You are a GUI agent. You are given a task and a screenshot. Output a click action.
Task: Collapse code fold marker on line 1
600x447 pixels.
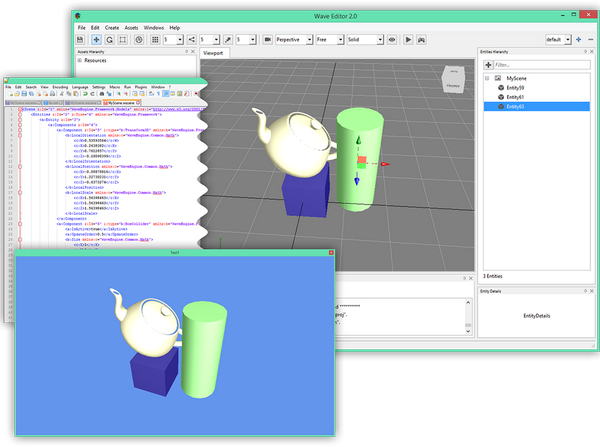coord(20,109)
